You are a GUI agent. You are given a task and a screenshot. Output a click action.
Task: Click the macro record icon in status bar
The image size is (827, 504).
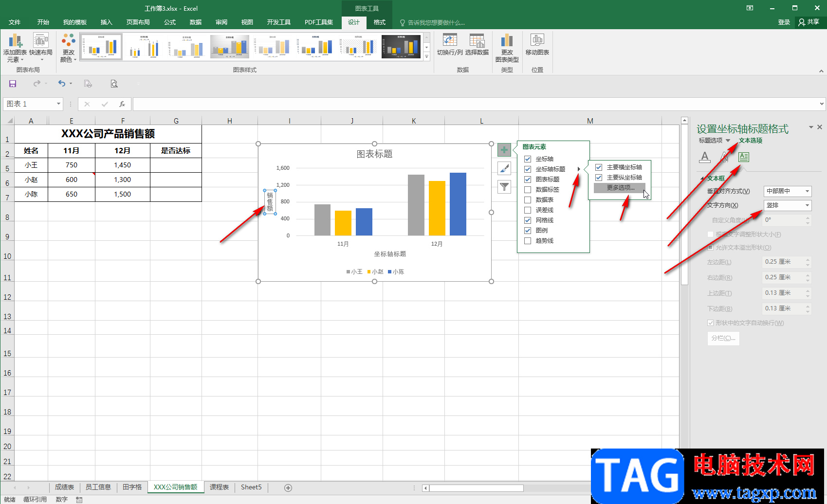tap(79, 500)
